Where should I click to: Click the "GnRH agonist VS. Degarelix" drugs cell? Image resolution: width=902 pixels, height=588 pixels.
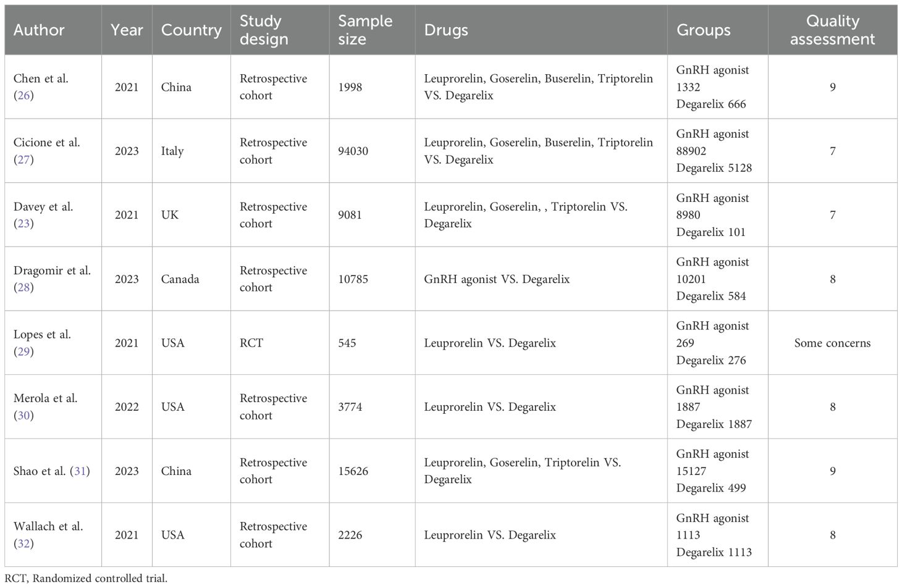[497, 279]
